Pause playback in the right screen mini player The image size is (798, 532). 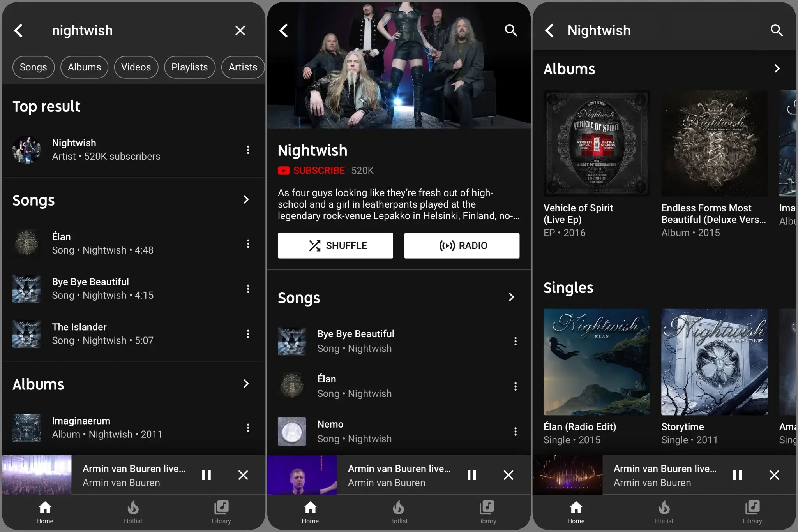[x=738, y=475]
